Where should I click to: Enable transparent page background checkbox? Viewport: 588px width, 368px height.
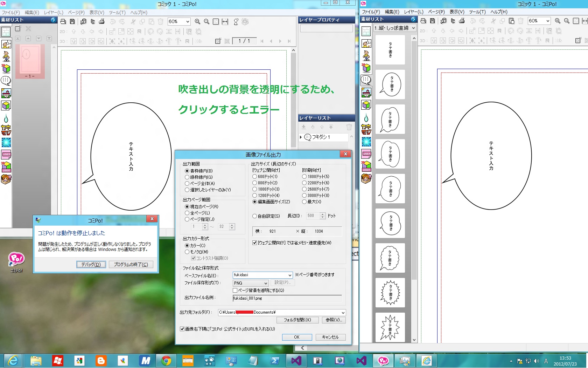(235, 291)
